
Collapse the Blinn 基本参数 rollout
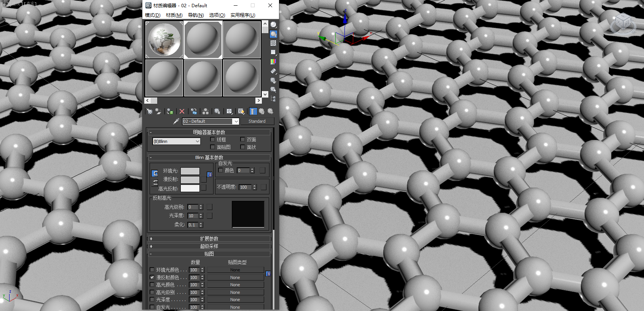pos(209,157)
